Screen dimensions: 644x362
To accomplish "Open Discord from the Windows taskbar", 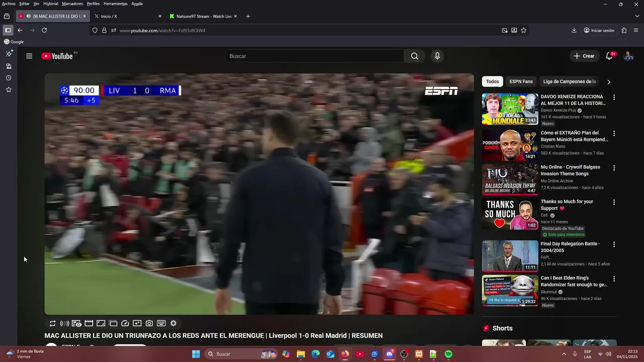I will (389, 354).
